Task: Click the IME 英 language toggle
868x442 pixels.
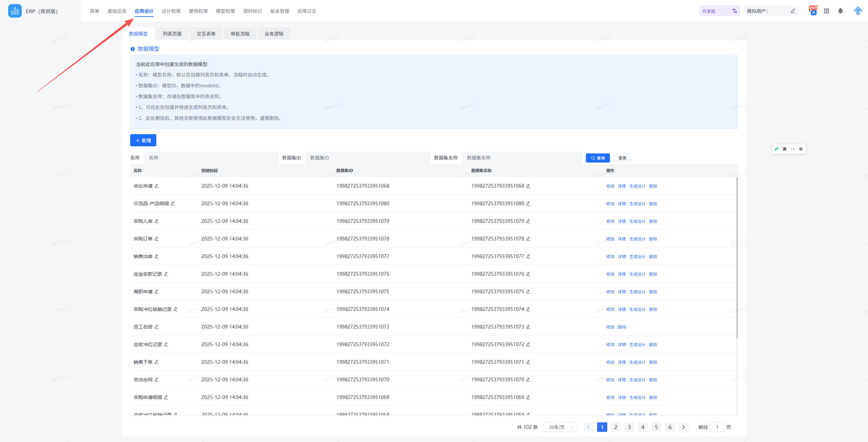Action: (784, 149)
